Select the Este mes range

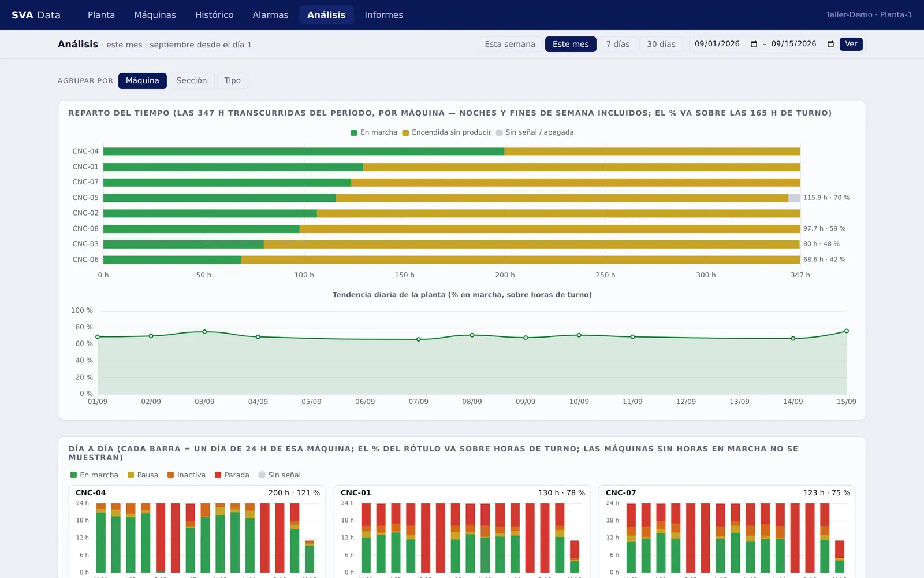(571, 44)
